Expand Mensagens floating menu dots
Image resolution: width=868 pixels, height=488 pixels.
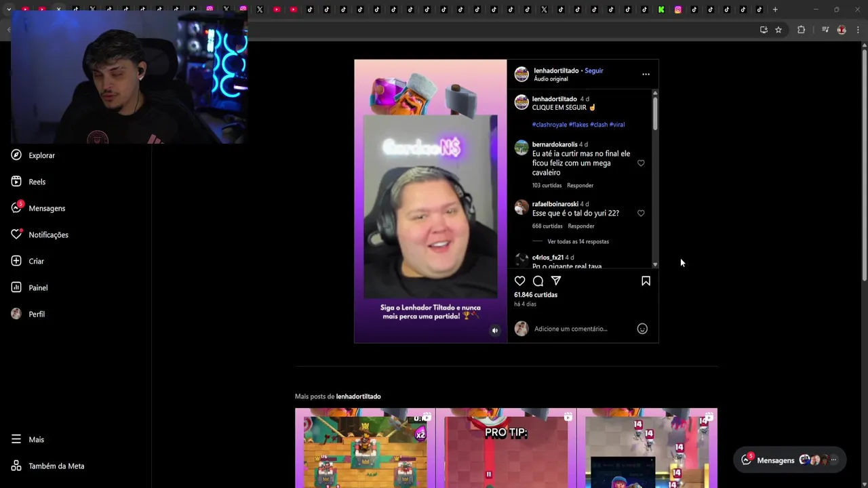(833, 460)
